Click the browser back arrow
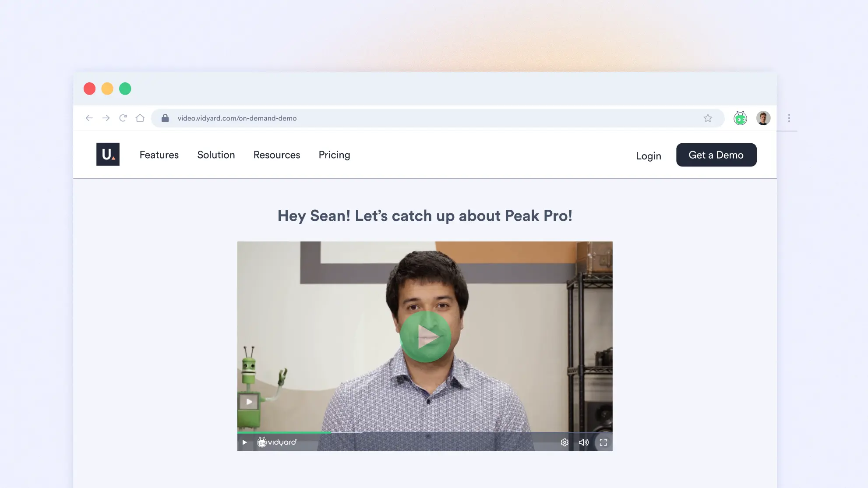The image size is (868, 488). [89, 118]
